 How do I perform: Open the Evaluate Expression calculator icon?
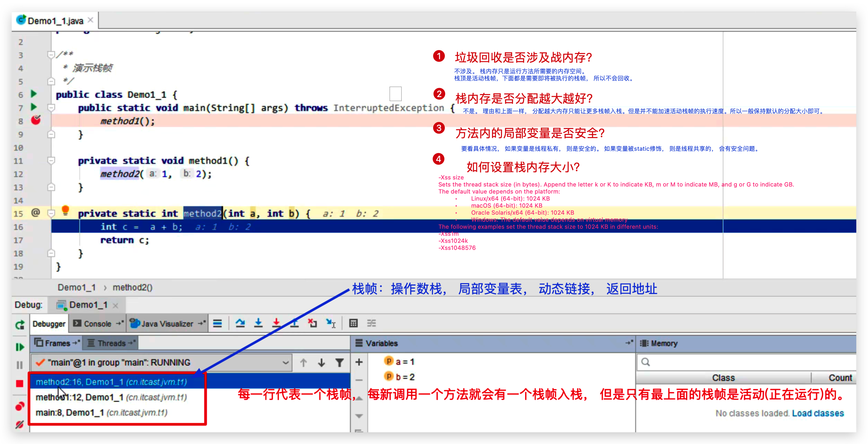pos(353,323)
